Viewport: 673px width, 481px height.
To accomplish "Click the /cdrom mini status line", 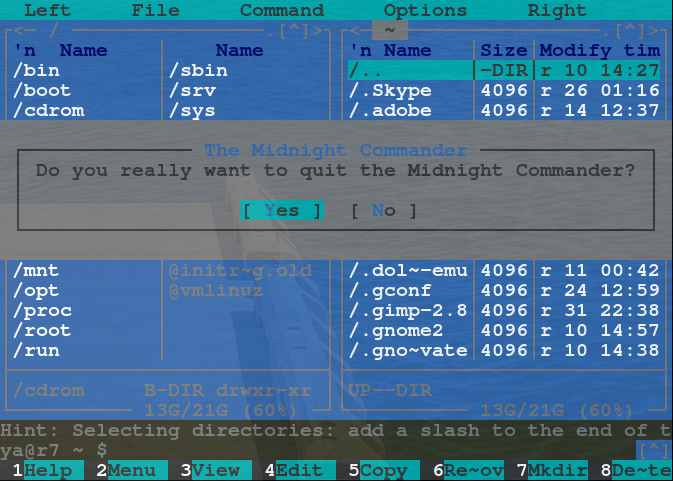I will (x=48, y=390).
